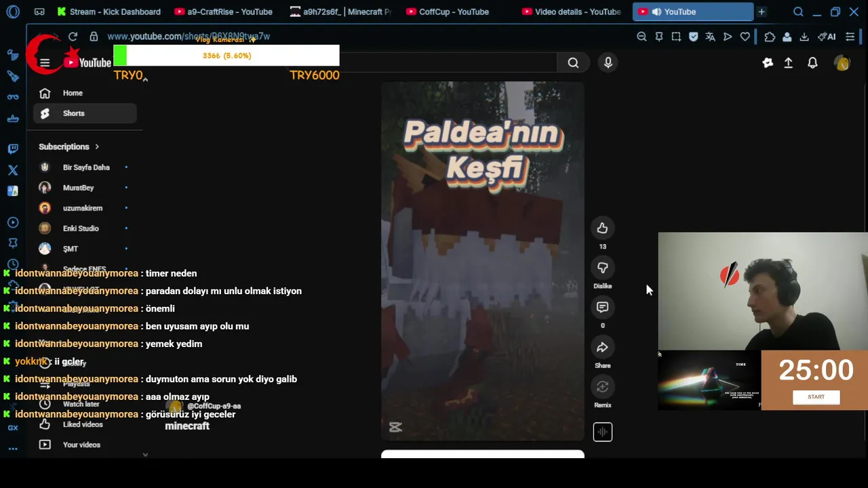Share this Short
Viewport: 868px width, 488px height.
[x=602, y=347]
